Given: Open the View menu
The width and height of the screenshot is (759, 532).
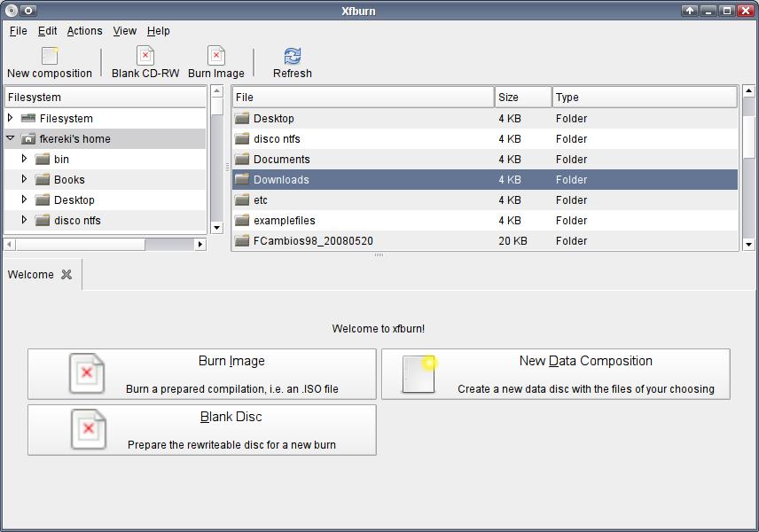Looking at the screenshot, I should [x=125, y=31].
